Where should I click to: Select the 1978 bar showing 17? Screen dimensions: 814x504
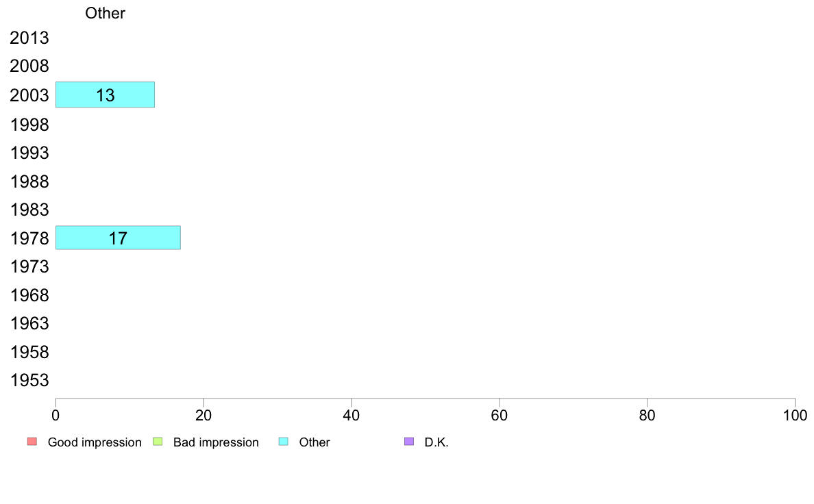[x=119, y=238]
